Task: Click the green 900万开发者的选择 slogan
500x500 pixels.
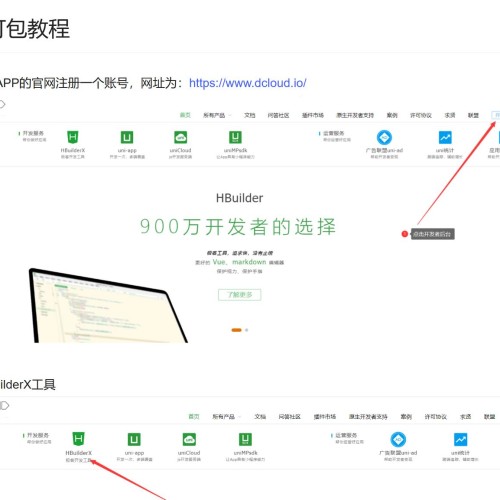Action: [x=238, y=227]
